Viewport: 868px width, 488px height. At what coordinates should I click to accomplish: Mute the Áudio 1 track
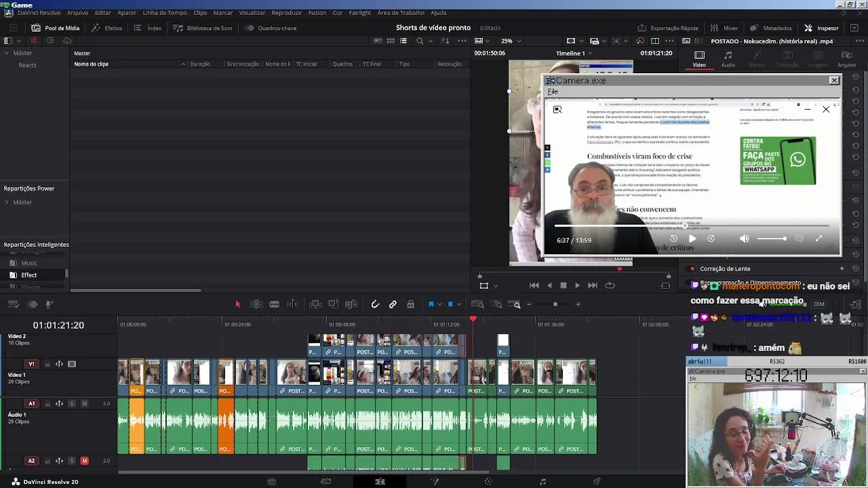84,403
